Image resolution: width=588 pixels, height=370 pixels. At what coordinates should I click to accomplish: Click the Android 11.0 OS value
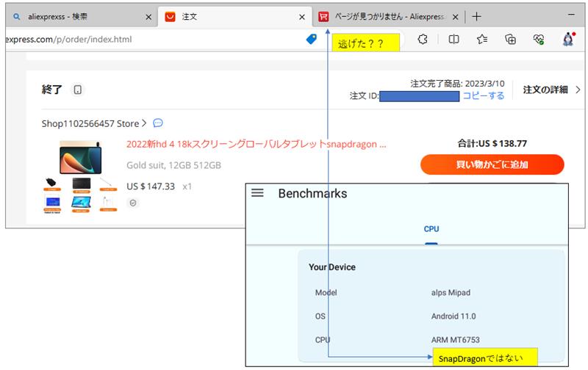pyautogui.click(x=453, y=316)
